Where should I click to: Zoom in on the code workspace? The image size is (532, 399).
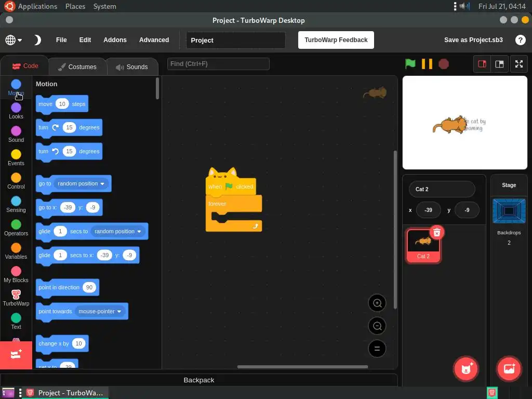(377, 303)
